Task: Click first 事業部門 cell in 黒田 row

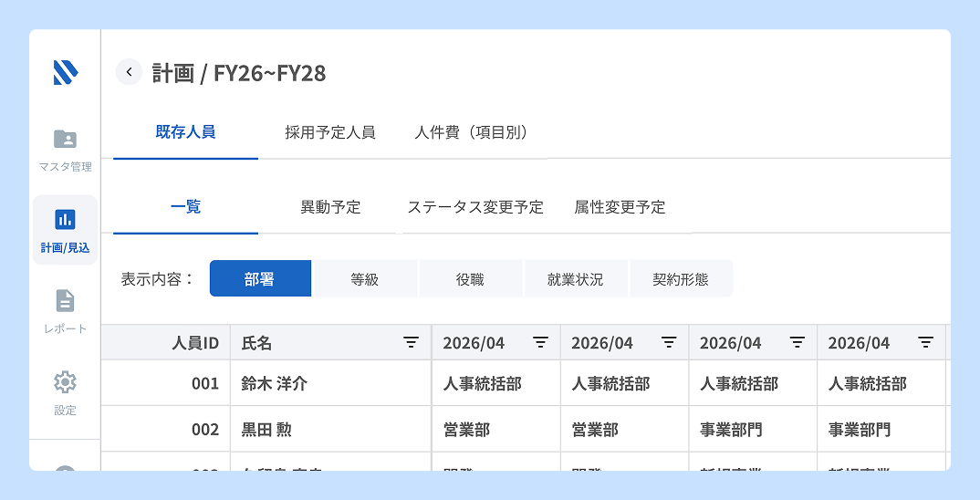Action: coord(753,430)
